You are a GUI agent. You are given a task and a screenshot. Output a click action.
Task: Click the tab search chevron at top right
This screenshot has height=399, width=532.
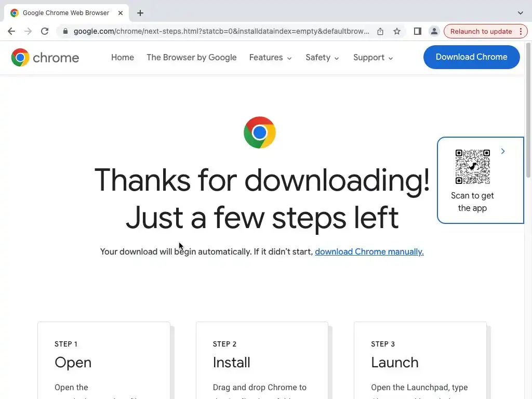520,13
